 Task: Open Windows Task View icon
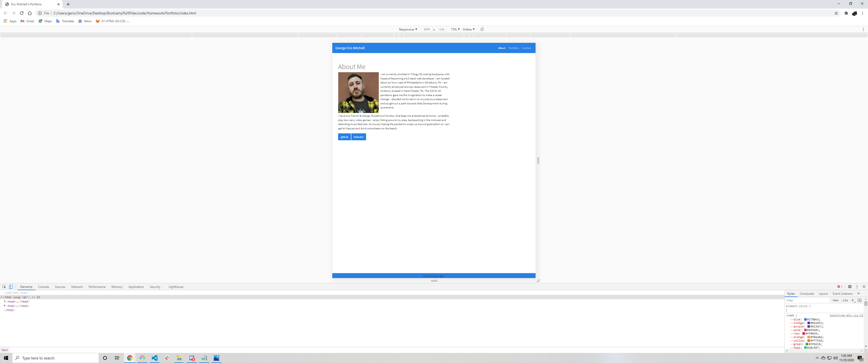[117, 358]
